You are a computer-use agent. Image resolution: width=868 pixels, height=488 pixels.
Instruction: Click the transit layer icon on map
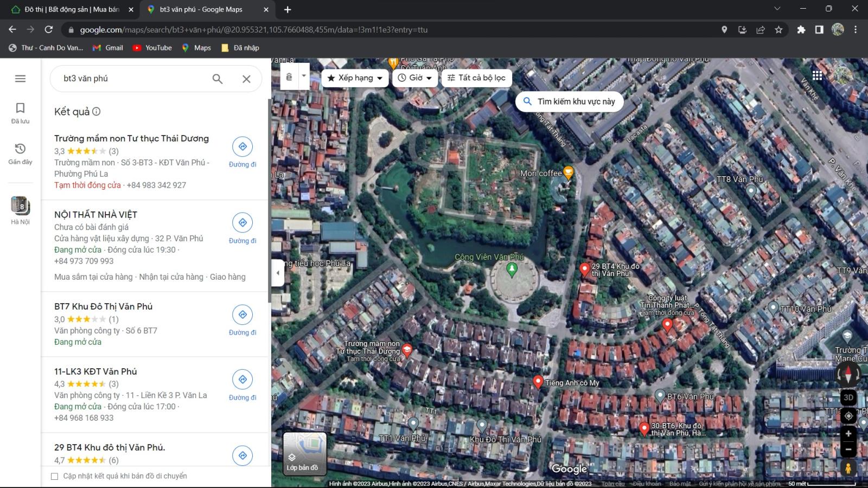[289, 77]
